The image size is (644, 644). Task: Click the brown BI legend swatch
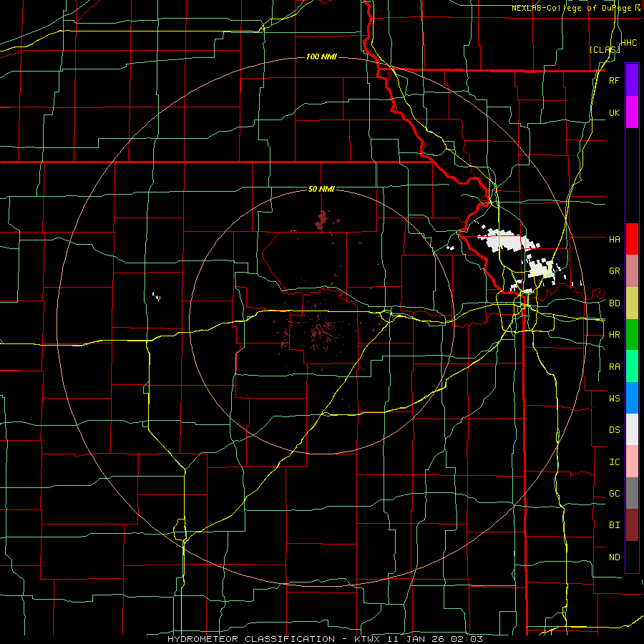point(632,525)
